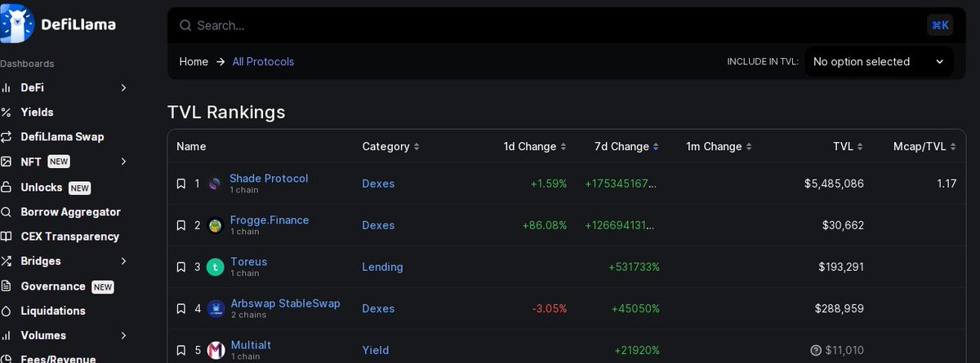Expand the DeFi sidebar section chevron
This screenshot has height=363, width=980.
123,87
